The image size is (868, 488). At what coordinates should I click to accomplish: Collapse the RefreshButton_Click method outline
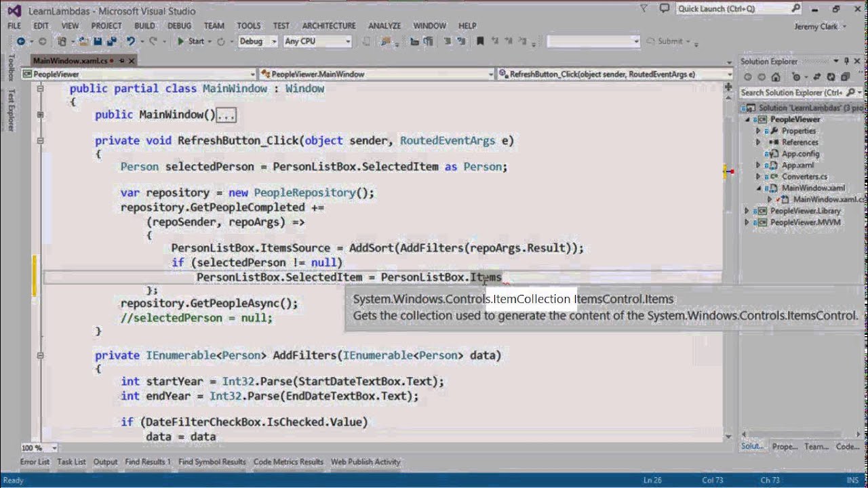click(x=40, y=141)
